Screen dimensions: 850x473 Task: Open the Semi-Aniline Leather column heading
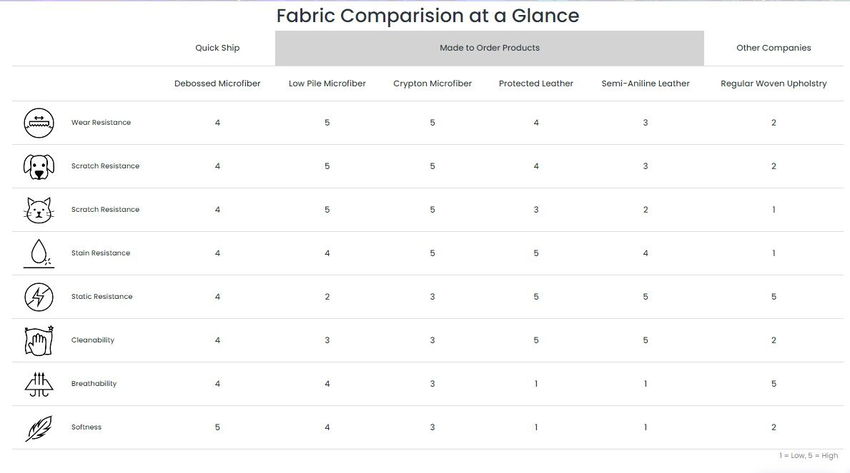click(x=645, y=84)
